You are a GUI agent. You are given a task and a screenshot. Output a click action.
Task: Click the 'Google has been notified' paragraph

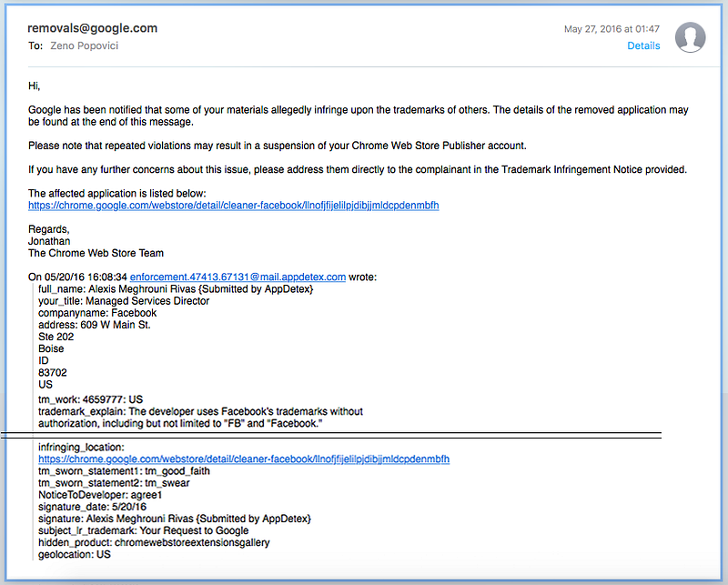359,116
